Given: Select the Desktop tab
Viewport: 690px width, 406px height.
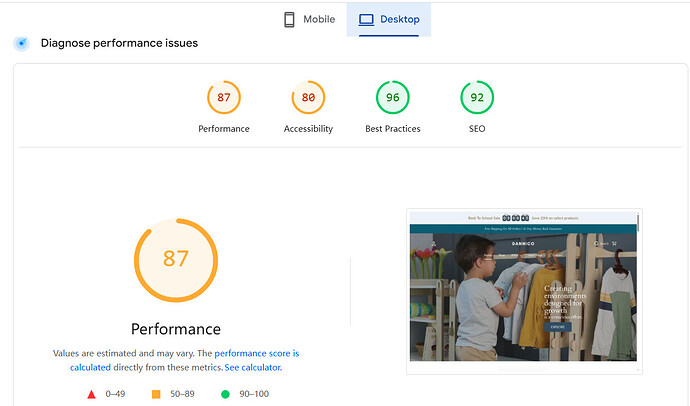Looking at the screenshot, I should point(389,19).
